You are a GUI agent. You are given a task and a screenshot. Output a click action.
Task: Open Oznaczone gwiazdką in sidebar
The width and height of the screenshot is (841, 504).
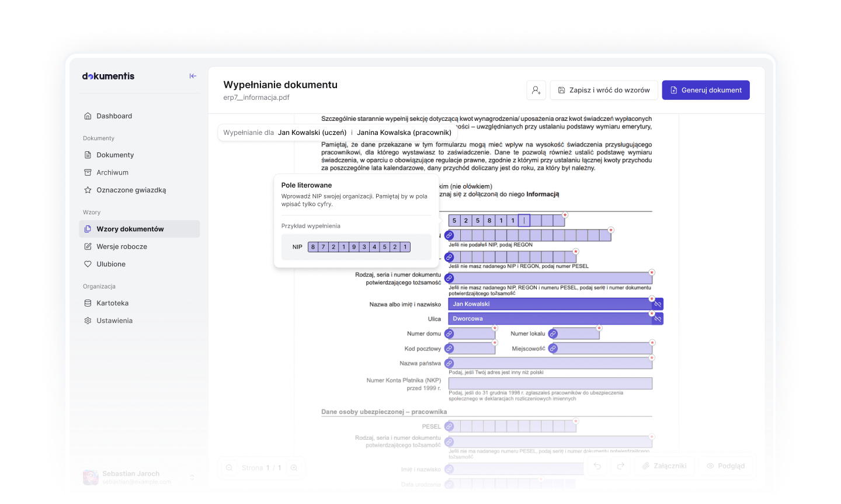(x=131, y=190)
